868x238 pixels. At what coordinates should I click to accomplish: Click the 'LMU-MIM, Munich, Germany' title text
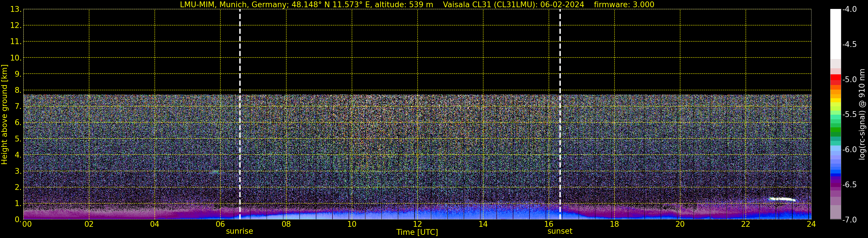click(233, 4)
